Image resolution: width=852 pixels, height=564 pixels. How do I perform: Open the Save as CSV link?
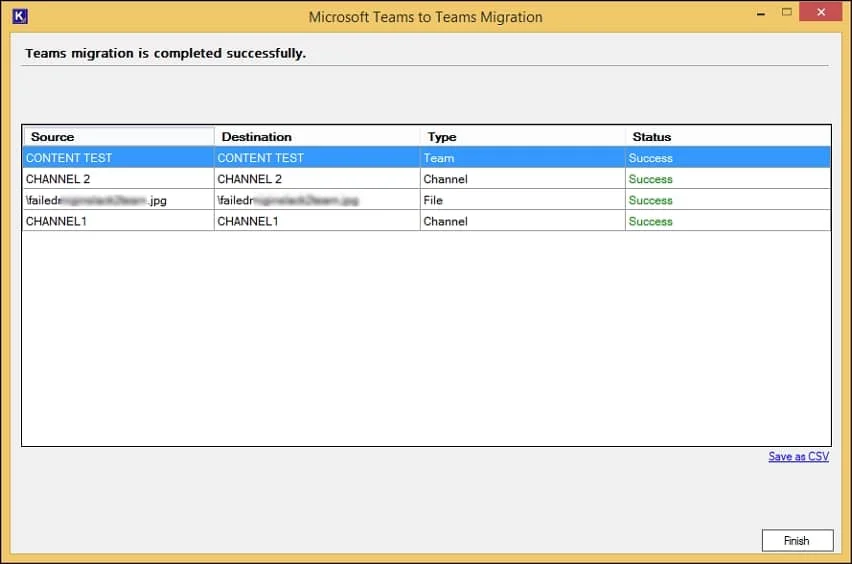(798, 456)
